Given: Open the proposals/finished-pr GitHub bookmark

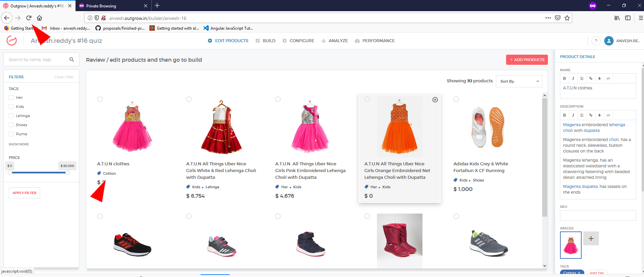Looking at the screenshot, I should click(120, 28).
